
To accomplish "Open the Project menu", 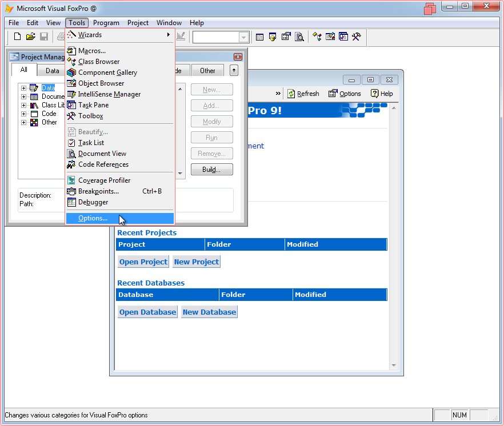I will tap(138, 23).
